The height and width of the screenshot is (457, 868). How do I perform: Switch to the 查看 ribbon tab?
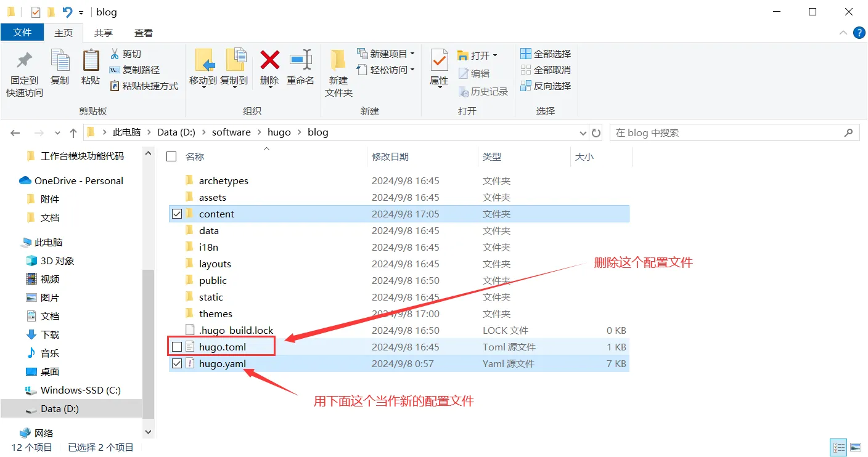pyautogui.click(x=143, y=33)
